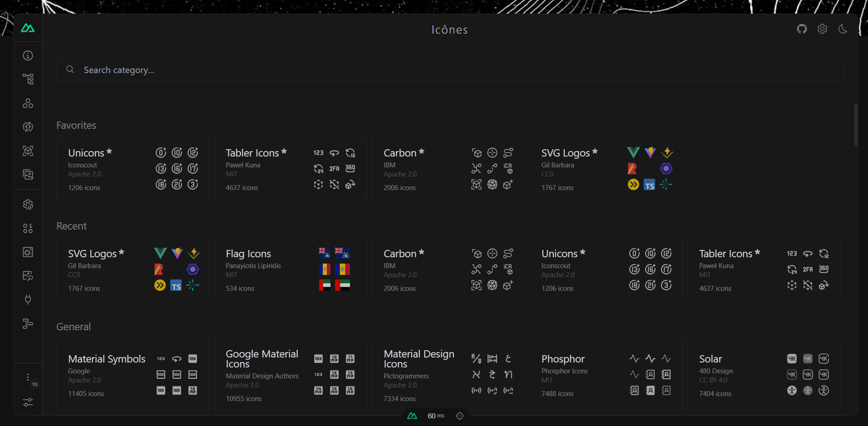This screenshot has width=868, height=426.
Task: Click the star next to Recent SVG Logos title
Action: click(x=122, y=252)
